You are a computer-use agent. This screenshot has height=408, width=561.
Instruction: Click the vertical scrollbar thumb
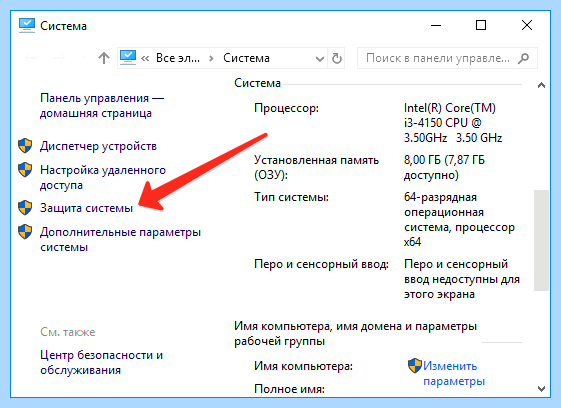tap(541, 240)
